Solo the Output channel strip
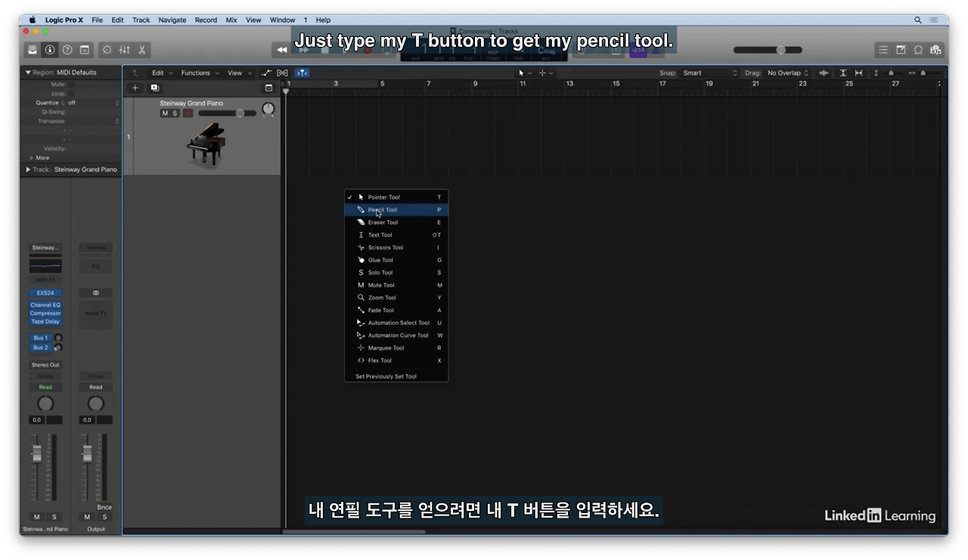This screenshot has height=560, width=968. [x=104, y=517]
